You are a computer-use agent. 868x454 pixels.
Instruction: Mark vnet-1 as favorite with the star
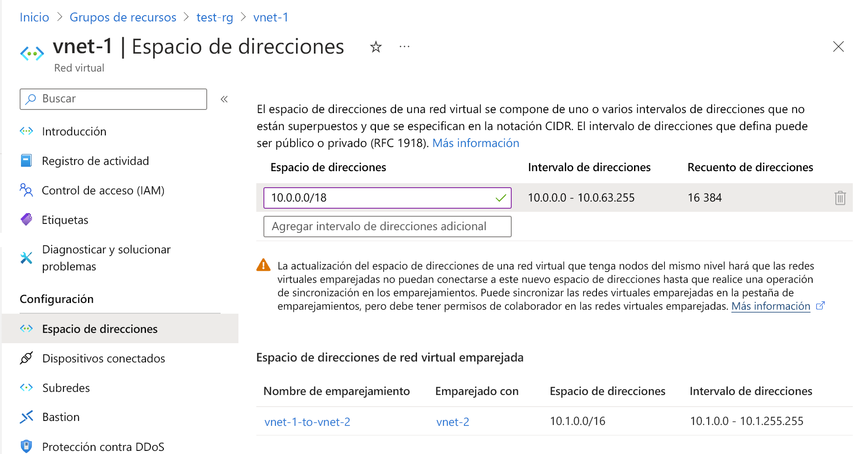(x=376, y=46)
